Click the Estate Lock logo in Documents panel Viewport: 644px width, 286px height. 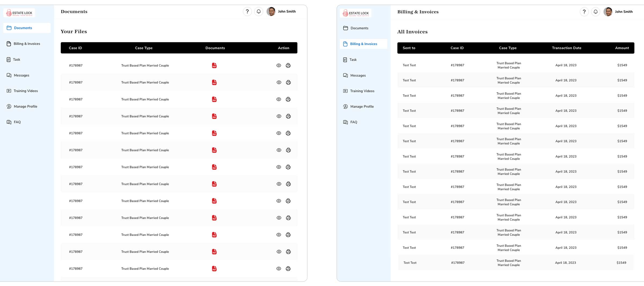click(19, 13)
